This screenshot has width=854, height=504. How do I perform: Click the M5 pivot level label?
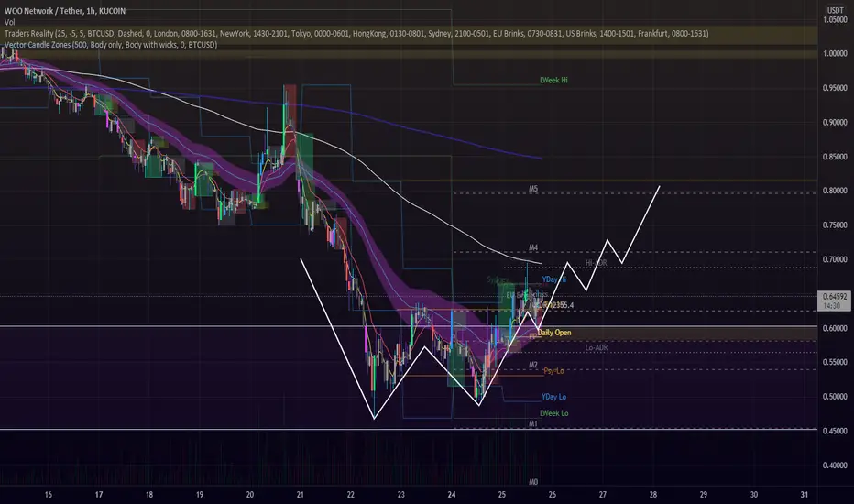[533, 189]
